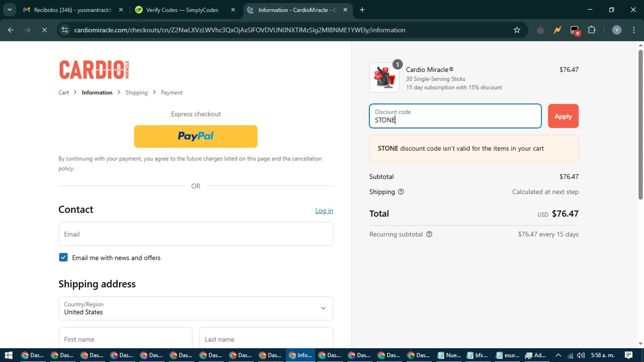Apply the discount code
Viewport: 644px width, 362px height.
(x=563, y=116)
